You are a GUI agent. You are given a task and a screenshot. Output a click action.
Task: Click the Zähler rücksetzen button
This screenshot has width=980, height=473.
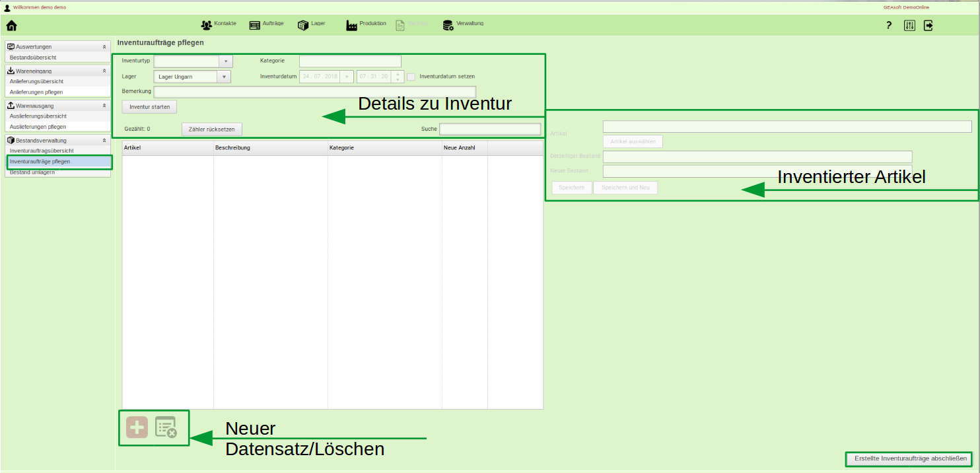[x=211, y=129]
